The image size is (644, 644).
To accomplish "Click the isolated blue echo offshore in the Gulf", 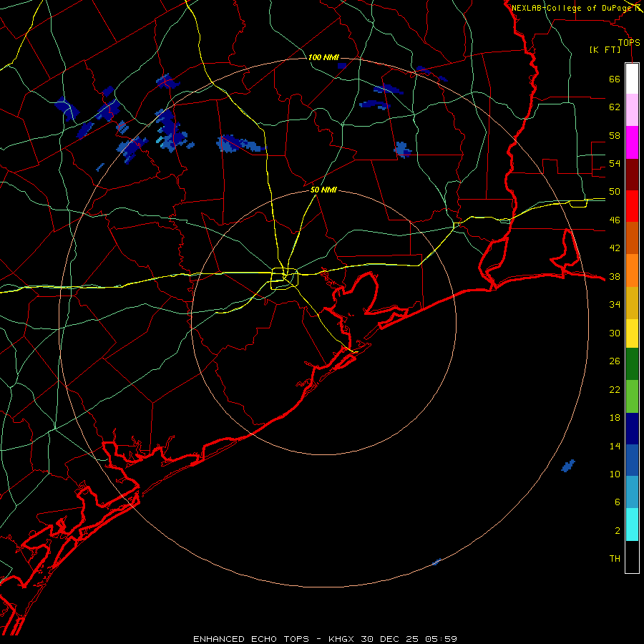I will pyautogui.click(x=568, y=466).
